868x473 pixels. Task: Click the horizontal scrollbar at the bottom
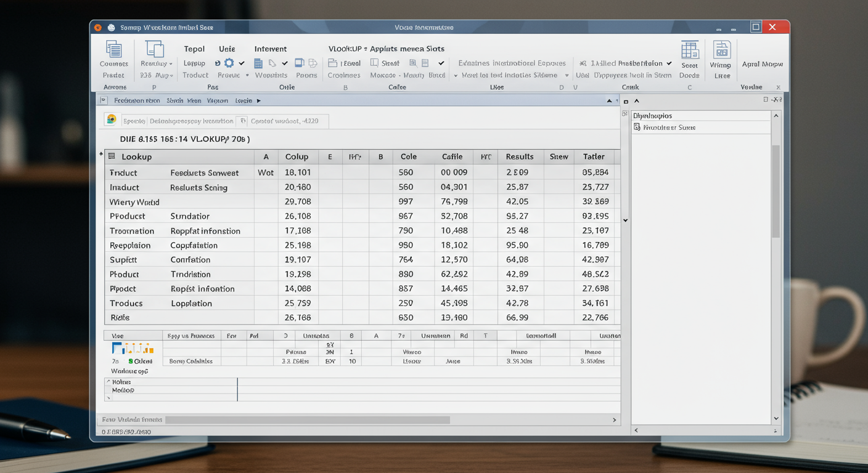click(x=307, y=420)
